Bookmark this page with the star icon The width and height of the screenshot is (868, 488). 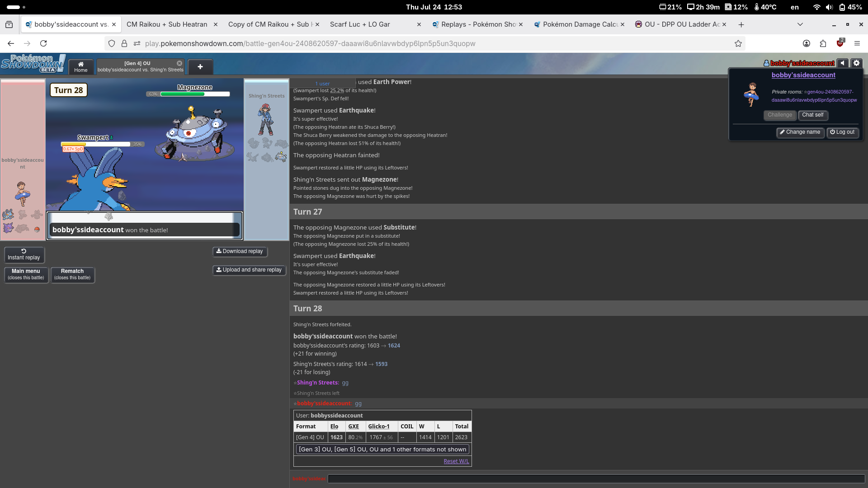(x=738, y=43)
